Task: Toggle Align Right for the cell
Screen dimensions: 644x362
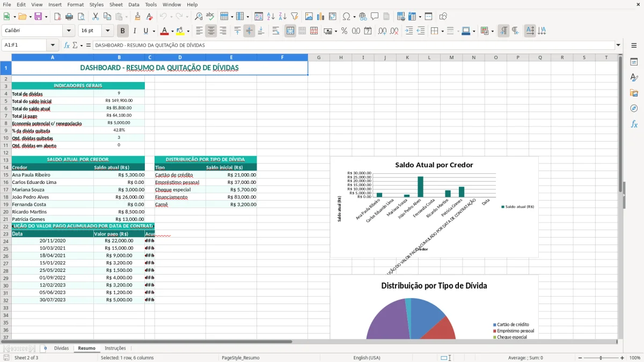Action: click(x=223, y=31)
